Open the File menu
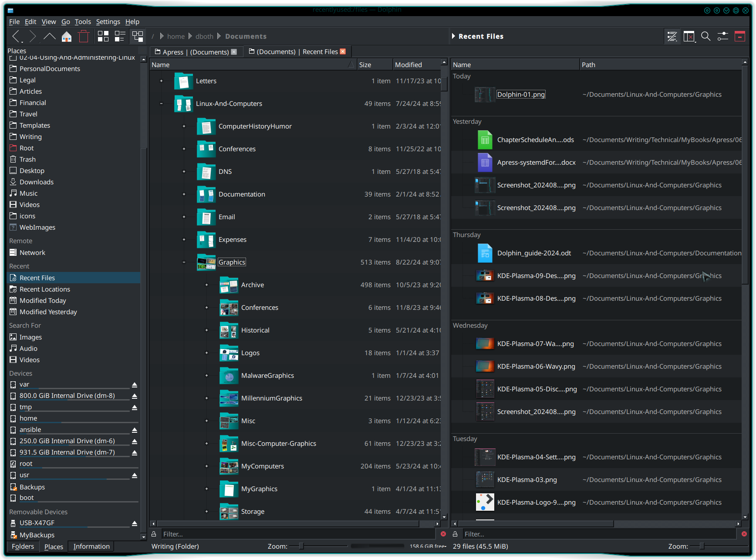The width and height of the screenshot is (756, 560). point(14,22)
